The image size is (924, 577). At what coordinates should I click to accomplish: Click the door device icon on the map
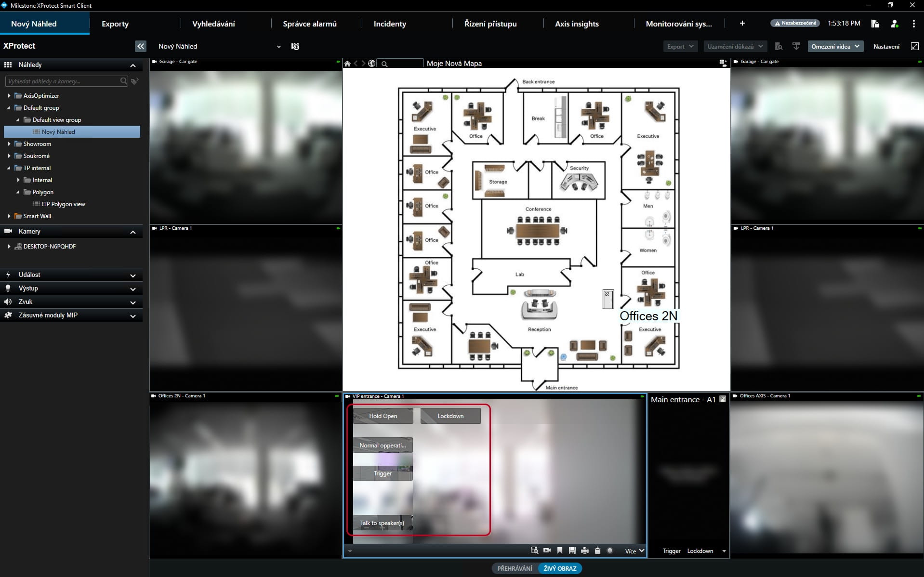click(x=608, y=299)
